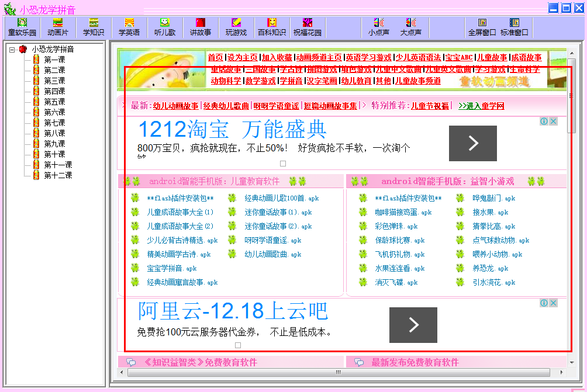Click the 儿童节祝福 recommendation link

(x=430, y=106)
